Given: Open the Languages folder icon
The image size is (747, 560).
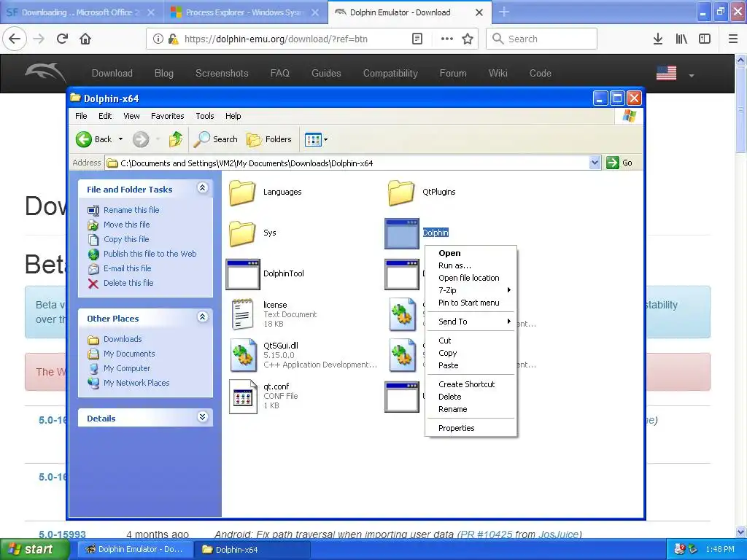Looking at the screenshot, I should point(242,192).
